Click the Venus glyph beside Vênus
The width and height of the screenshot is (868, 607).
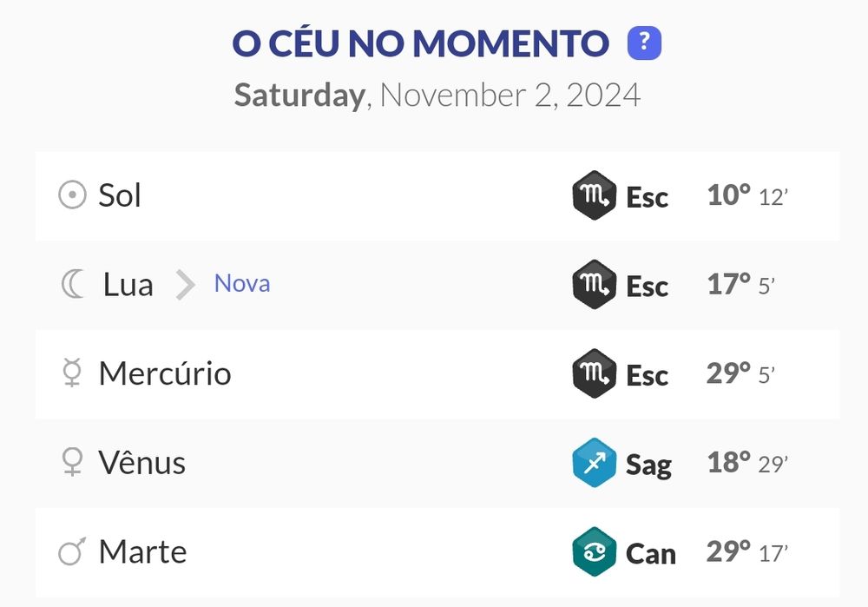point(71,462)
